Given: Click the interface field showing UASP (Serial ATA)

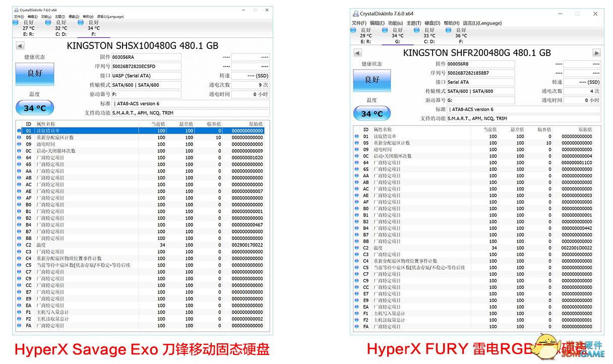Looking at the screenshot, I should [x=146, y=76].
